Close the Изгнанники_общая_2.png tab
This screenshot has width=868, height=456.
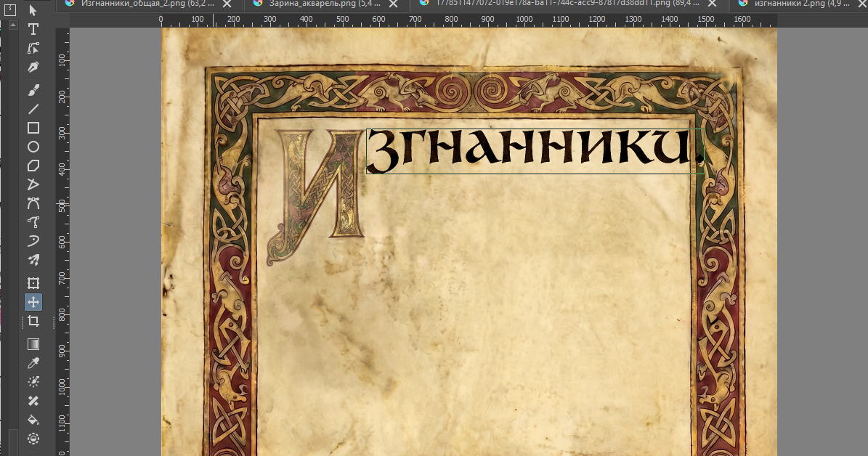pyautogui.click(x=227, y=4)
